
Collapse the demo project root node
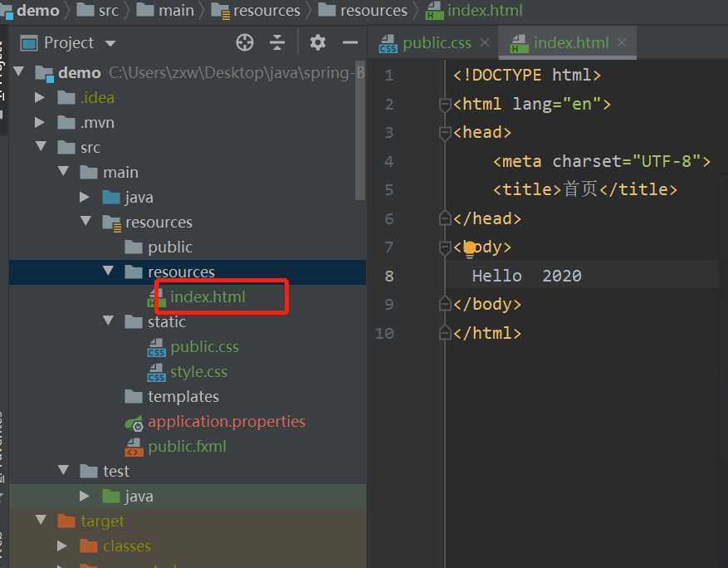(19, 71)
